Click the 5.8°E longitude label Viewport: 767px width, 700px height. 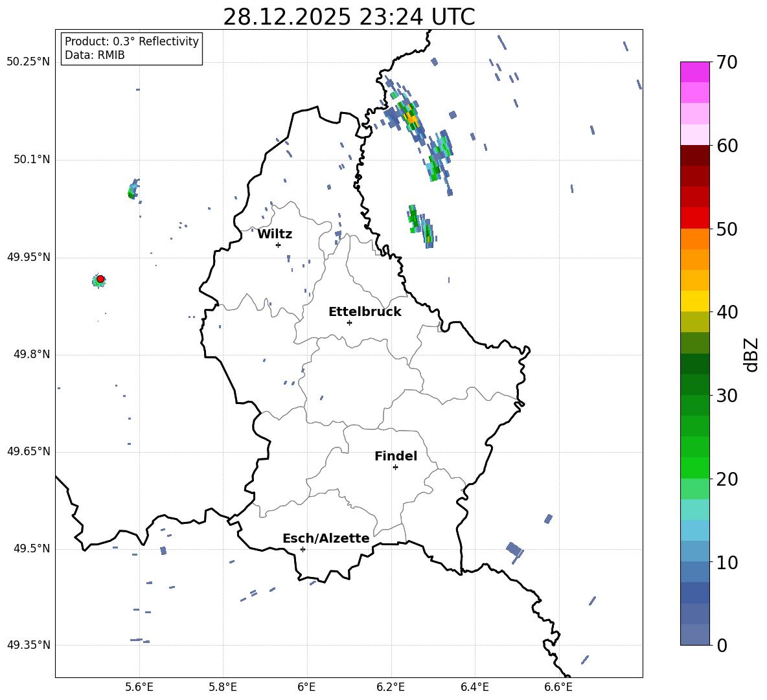click(223, 687)
